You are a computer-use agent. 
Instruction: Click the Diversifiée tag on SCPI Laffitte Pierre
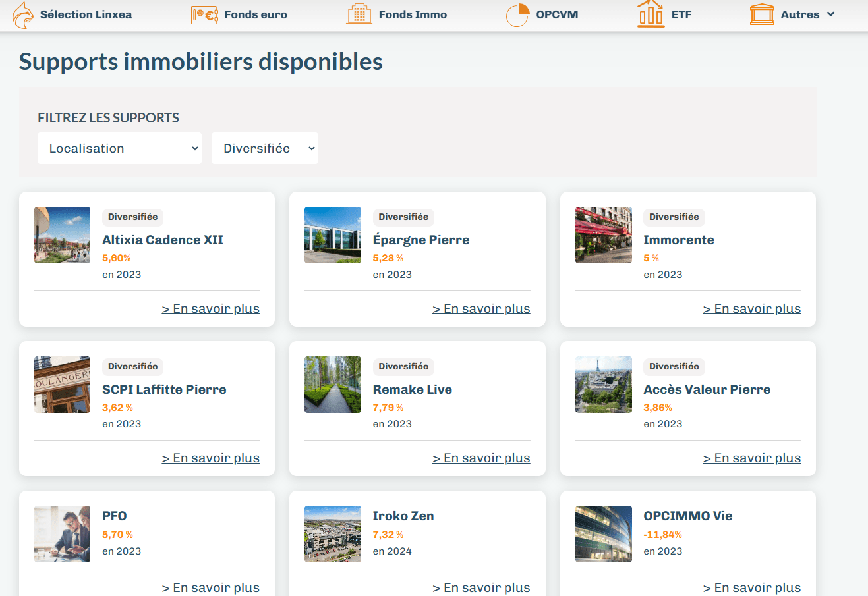pos(133,366)
